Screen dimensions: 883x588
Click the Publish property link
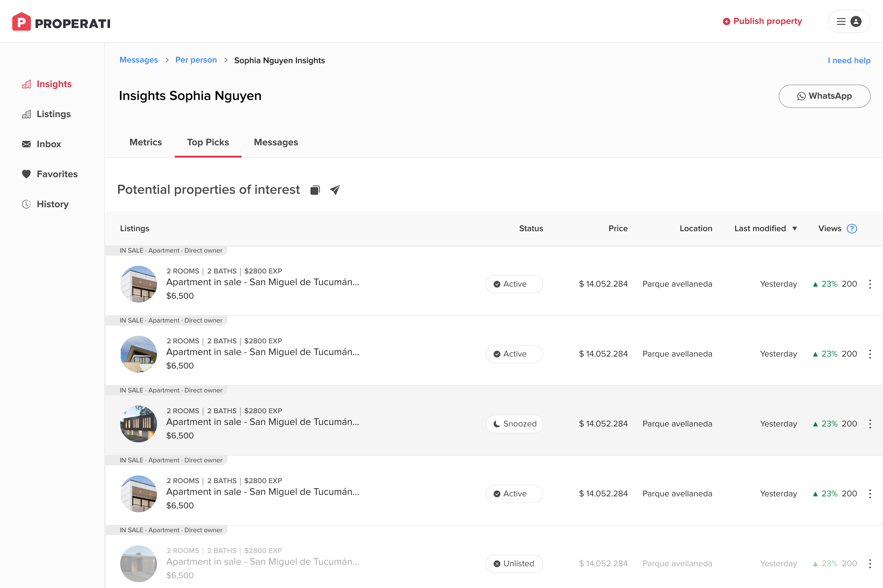click(762, 21)
